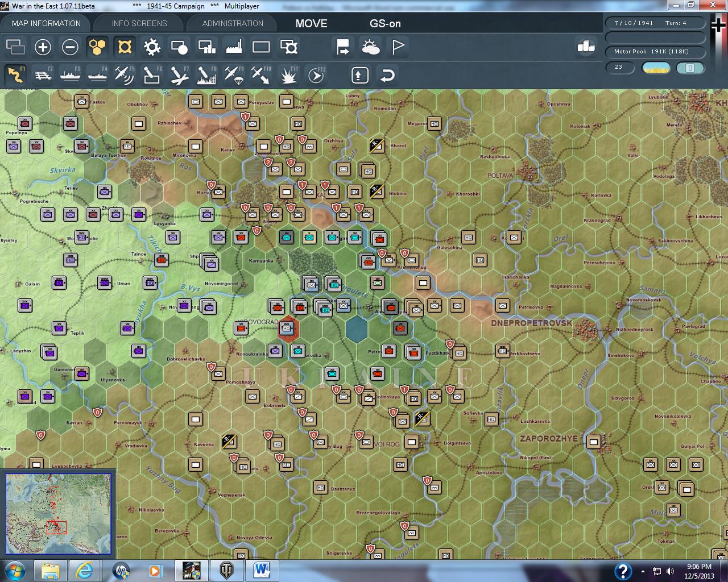This screenshot has height=582, width=728.
Task: Click the Pavlograd town label
Action: click(694, 327)
